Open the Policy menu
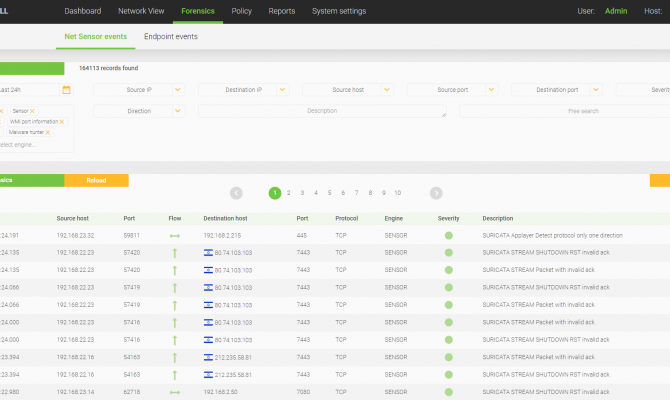 click(x=241, y=11)
